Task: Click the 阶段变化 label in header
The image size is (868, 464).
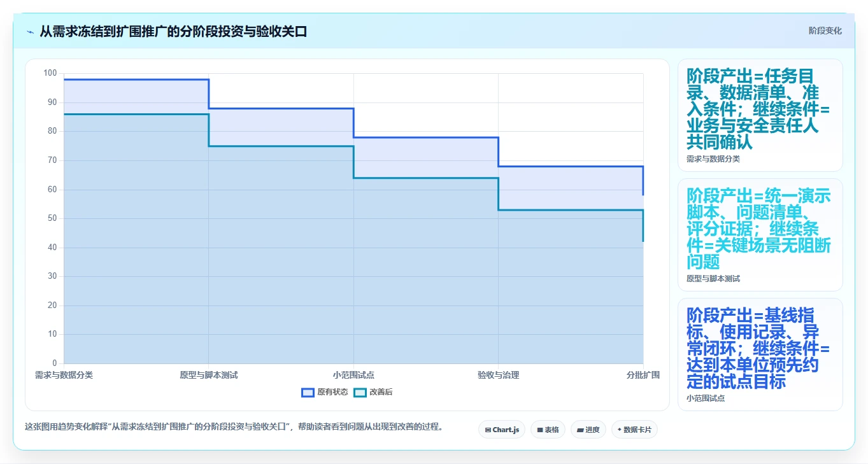Action: (825, 31)
